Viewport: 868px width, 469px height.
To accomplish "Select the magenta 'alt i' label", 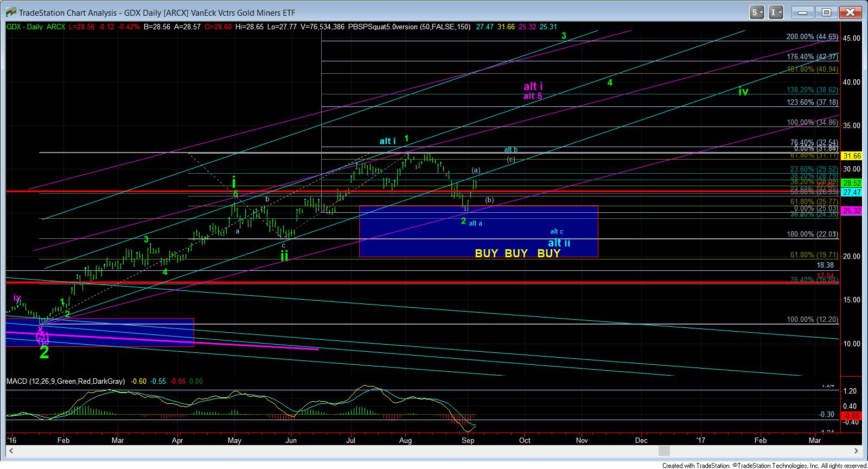I will click(x=533, y=86).
